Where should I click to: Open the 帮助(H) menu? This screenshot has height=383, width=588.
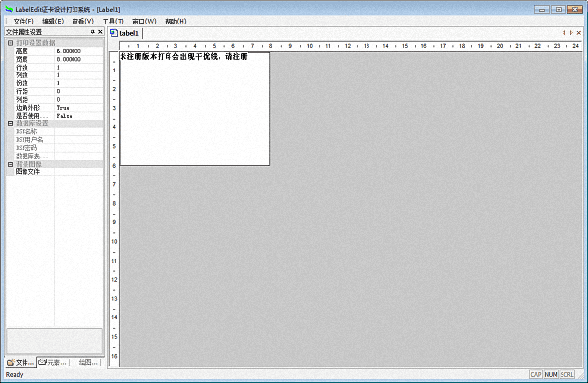(x=175, y=21)
